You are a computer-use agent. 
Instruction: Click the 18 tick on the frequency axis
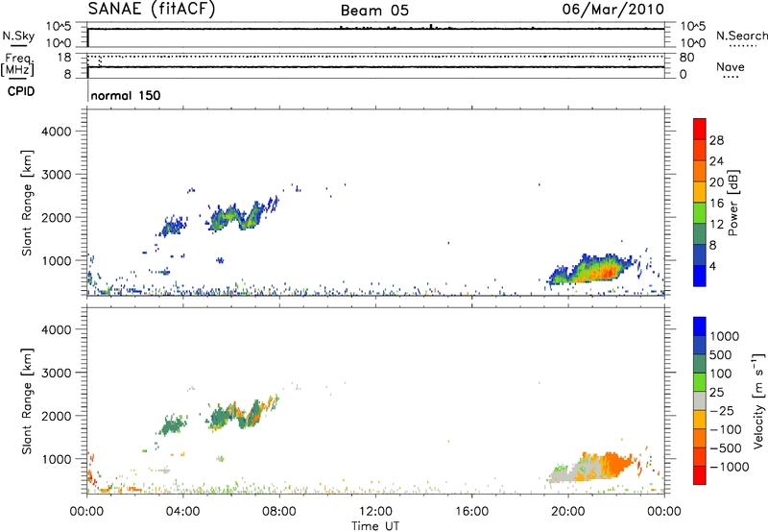64,58
